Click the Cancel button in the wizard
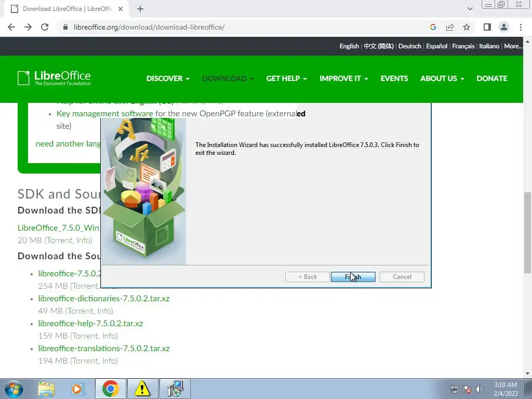The image size is (532, 399). point(402,277)
